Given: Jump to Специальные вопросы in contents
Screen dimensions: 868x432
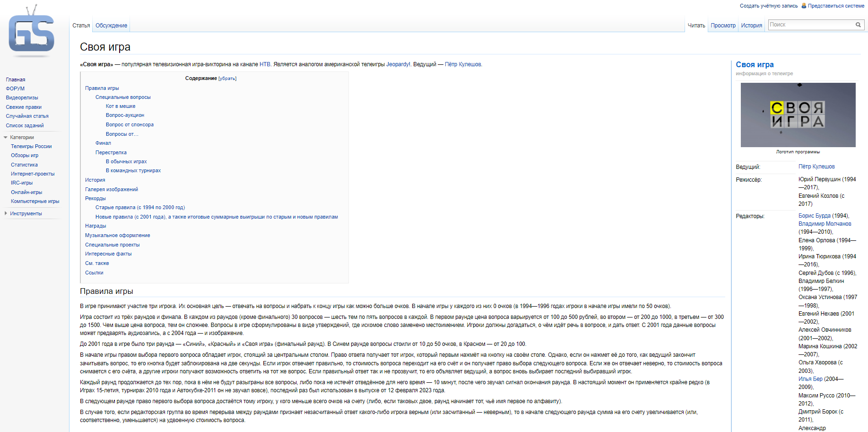Looking at the screenshot, I should (x=123, y=97).
